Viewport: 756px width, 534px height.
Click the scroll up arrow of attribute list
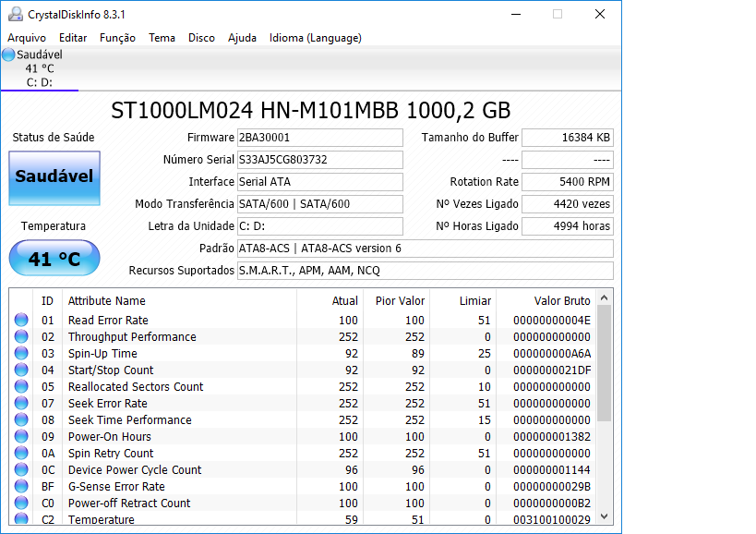(x=604, y=297)
